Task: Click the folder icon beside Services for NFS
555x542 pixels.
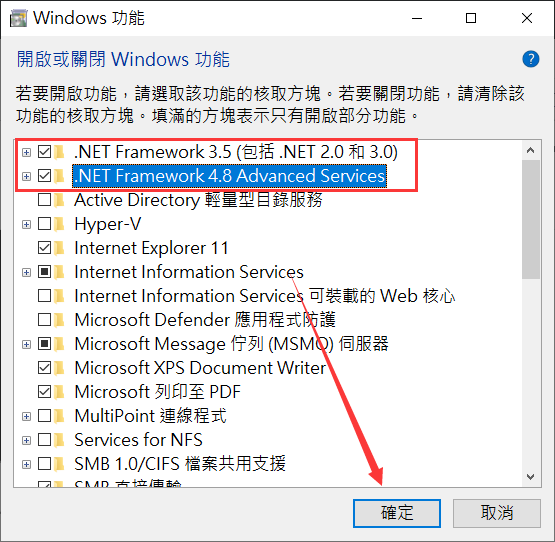Action: click(59, 440)
